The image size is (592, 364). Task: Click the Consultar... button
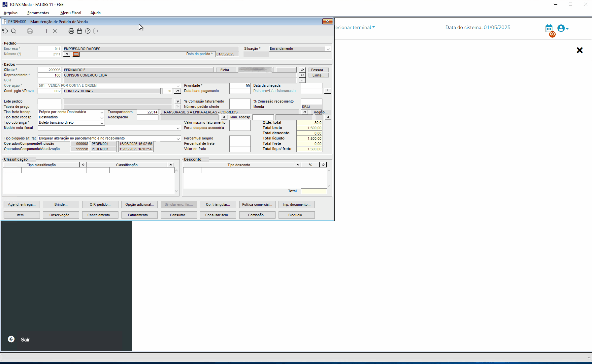click(179, 215)
